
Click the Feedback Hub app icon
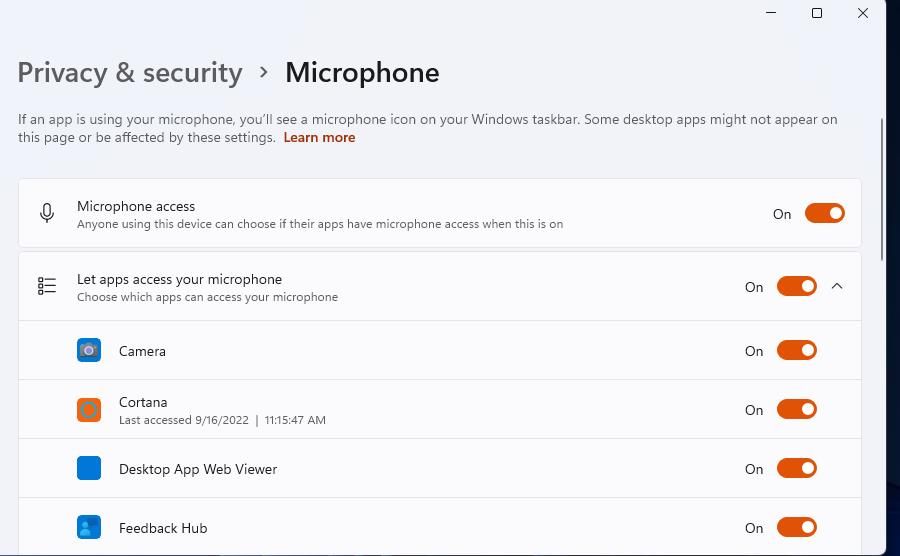click(89, 527)
